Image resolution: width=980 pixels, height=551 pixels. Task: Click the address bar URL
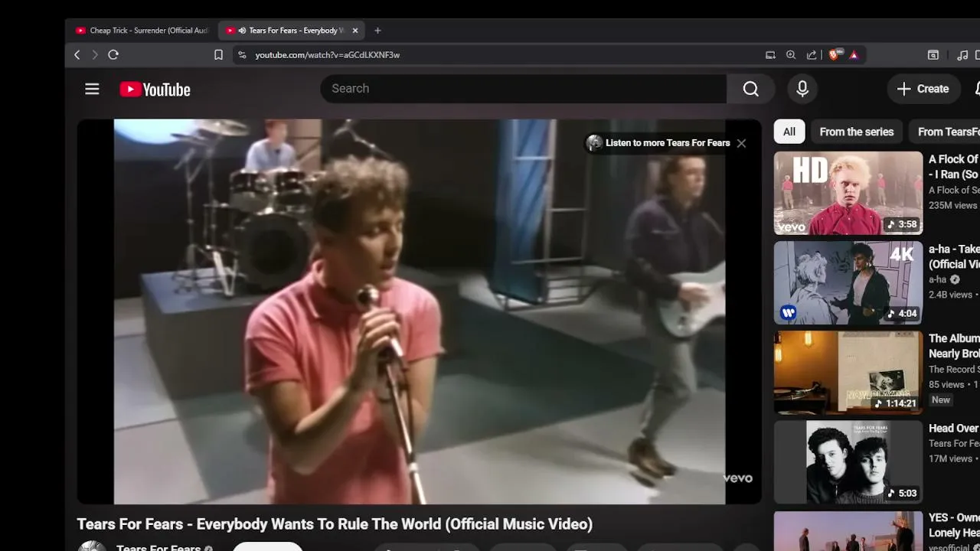click(328, 55)
